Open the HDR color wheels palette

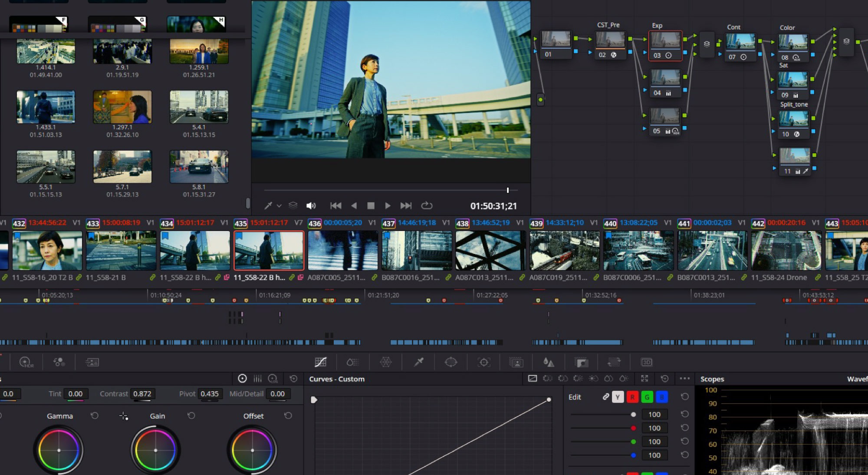[x=26, y=362]
